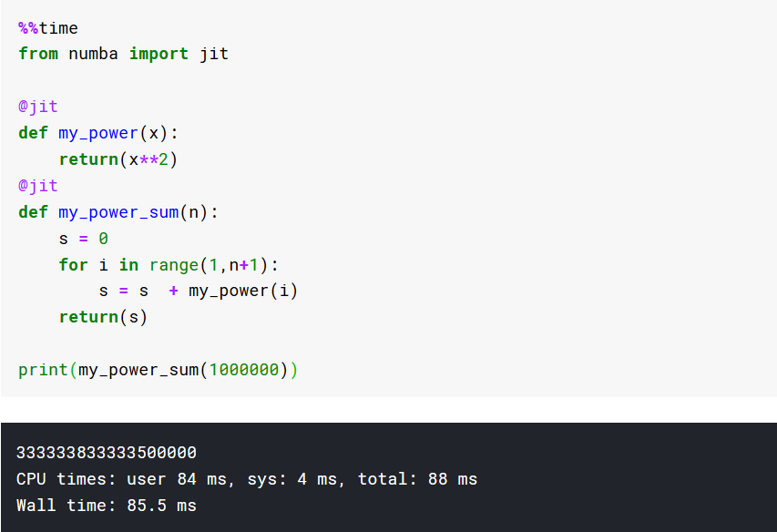The height and width of the screenshot is (532, 777).
Task: Click the my_power function name definition
Action: point(98,133)
